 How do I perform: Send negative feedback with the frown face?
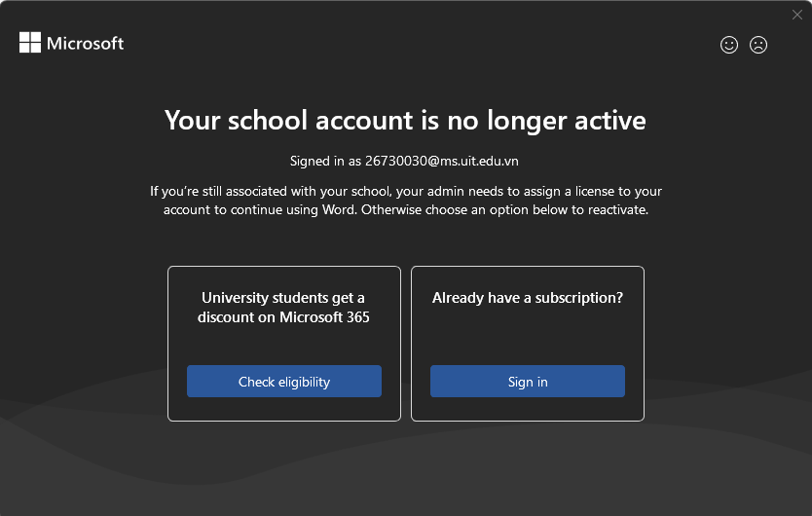758,45
